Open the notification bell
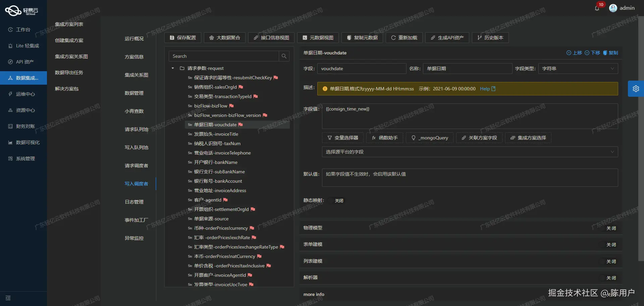Image resolution: width=644 pixels, height=306 pixels. pos(597,8)
